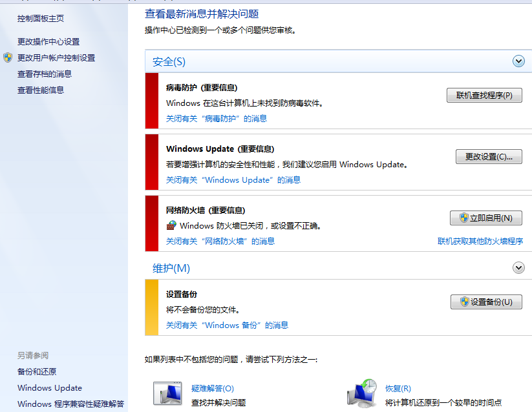
Task: Click the Troubleshooting computer icon
Action: point(167,394)
